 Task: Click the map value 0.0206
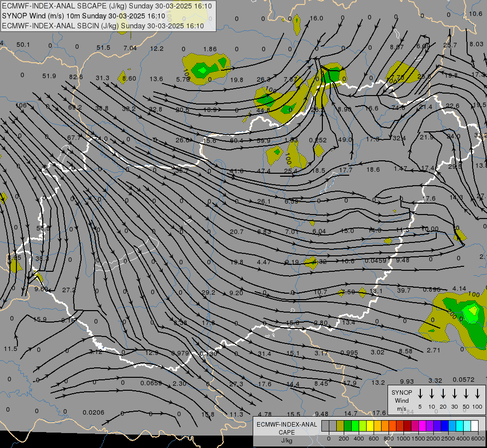(93, 413)
